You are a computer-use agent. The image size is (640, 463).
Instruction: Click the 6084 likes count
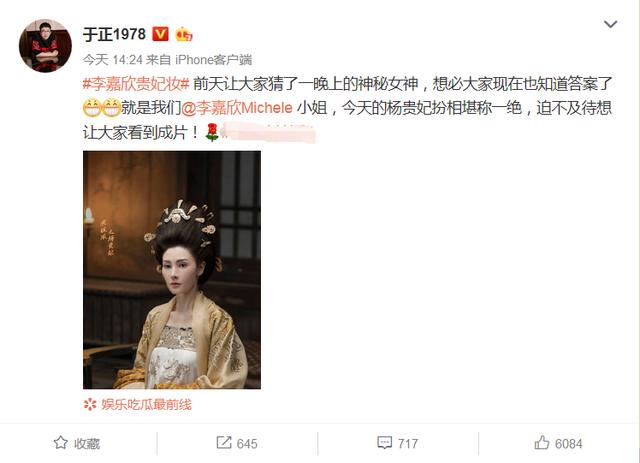pos(569,443)
